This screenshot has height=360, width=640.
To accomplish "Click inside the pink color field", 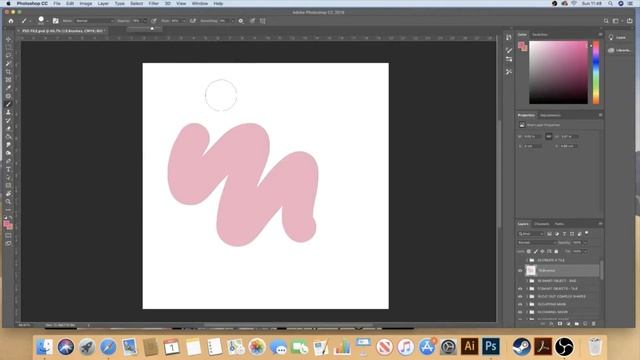I will (558, 72).
